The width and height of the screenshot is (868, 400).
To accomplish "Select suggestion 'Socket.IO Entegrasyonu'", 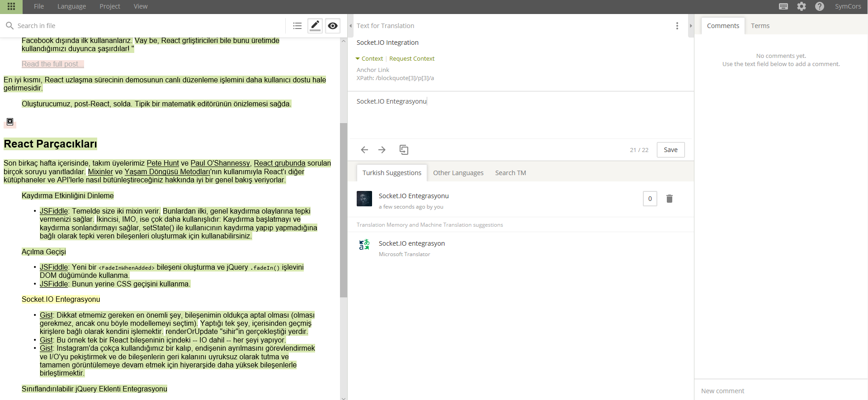I will click(x=414, y=196).
